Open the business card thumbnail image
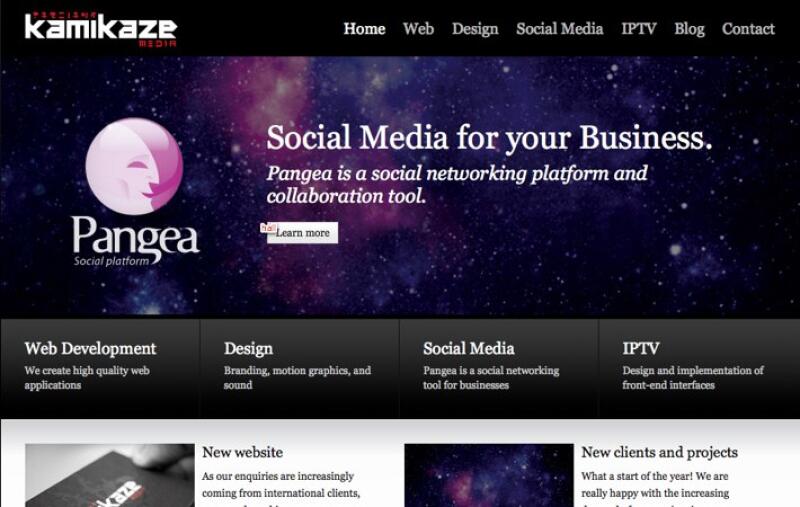Viewport: 800px width, 507px height. click(x=110, y=475)
